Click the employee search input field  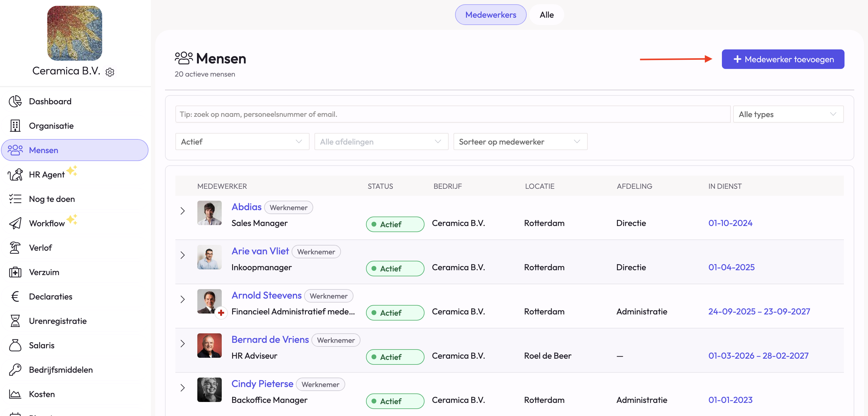[x=452, y=115]
